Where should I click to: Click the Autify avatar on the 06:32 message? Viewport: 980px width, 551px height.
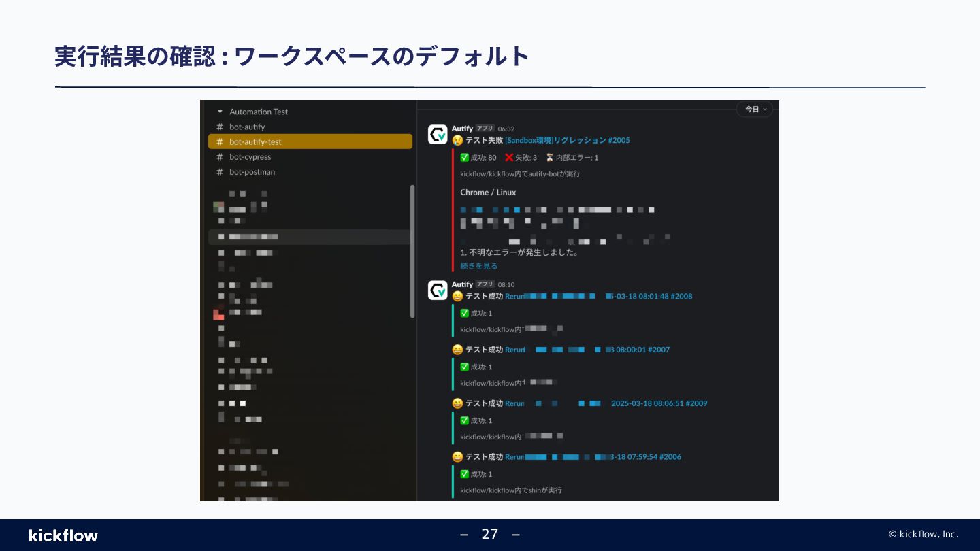click(438, 134)
